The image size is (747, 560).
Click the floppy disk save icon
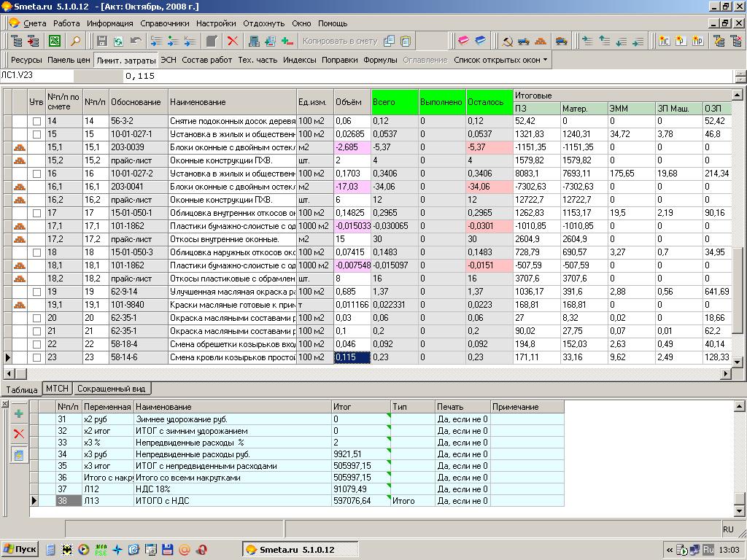102,41
